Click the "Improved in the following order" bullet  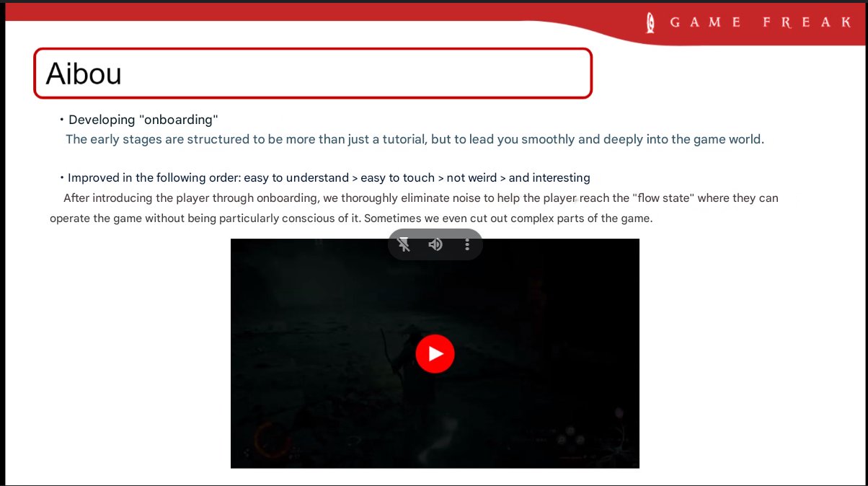click(329, 177)
